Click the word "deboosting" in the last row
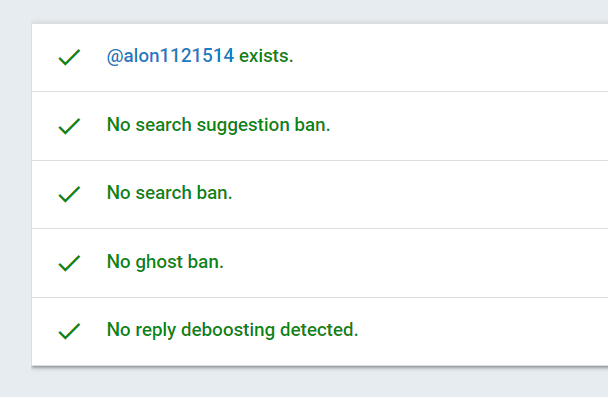This screenshot has height=397, width=608. click(228, 330)
